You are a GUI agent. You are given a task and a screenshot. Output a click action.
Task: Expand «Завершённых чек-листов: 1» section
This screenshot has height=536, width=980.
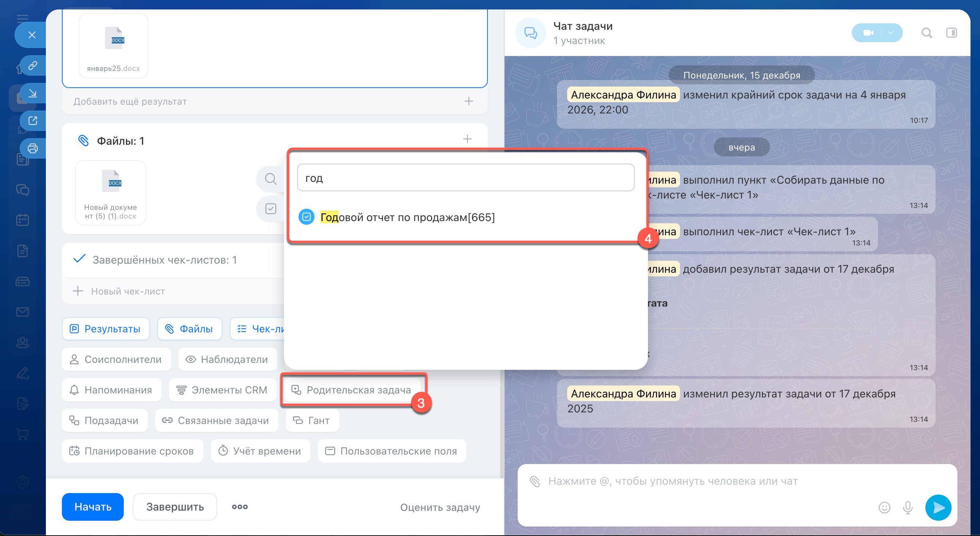coord(164,260)
